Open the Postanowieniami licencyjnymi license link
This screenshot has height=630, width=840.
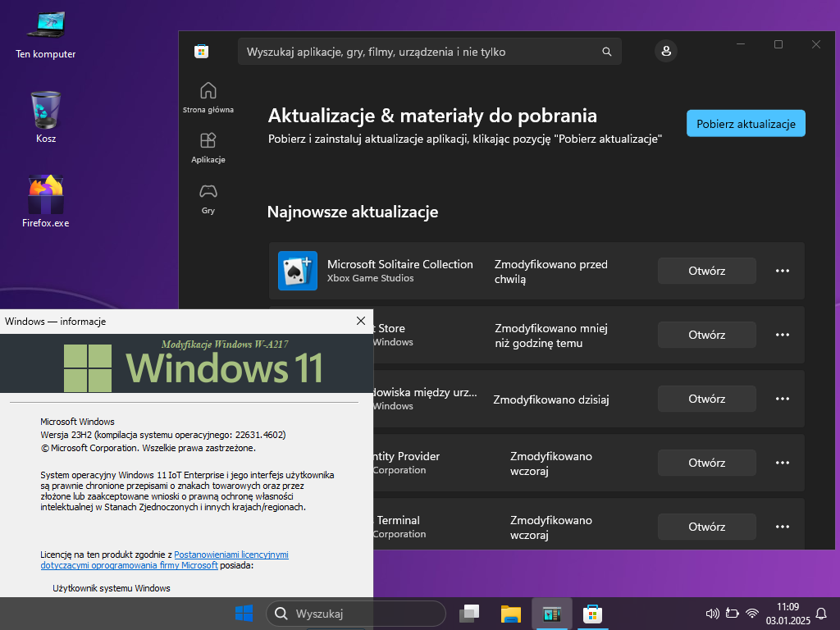coord(231,555)
